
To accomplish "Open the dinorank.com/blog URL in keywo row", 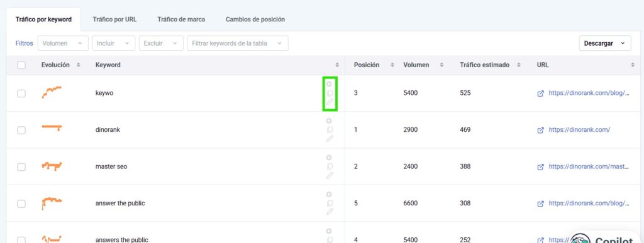I will tap(589, 93).
